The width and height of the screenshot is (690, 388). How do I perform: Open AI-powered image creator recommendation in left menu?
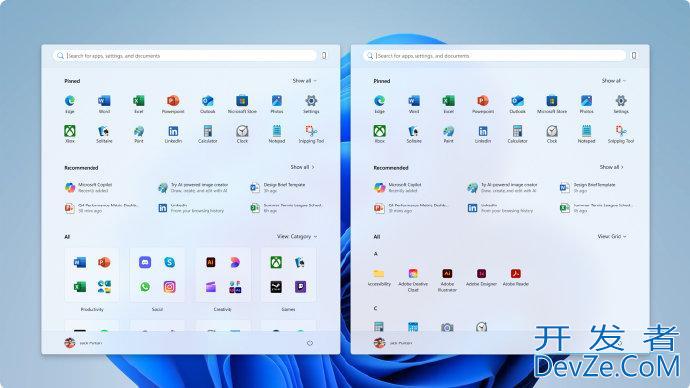click(194, 188)
